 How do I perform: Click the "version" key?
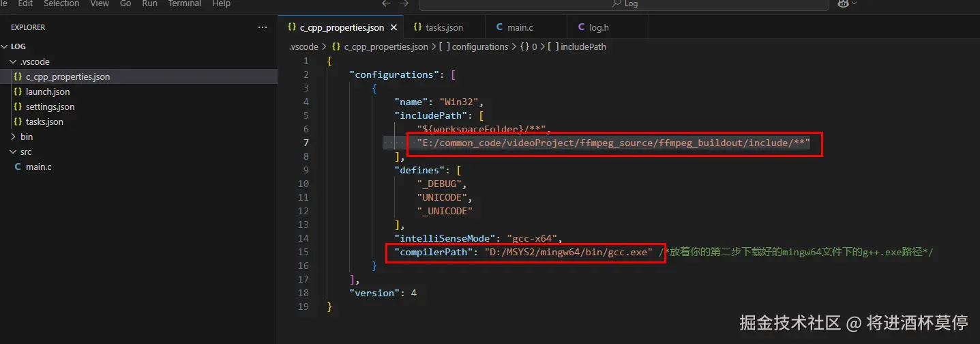(x=374, y=293)
